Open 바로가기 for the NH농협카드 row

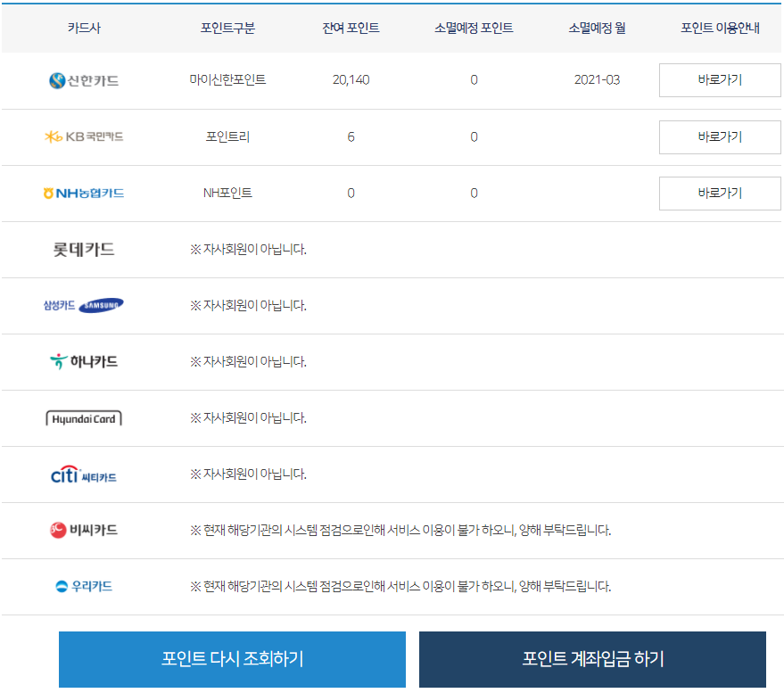(720, 193)
